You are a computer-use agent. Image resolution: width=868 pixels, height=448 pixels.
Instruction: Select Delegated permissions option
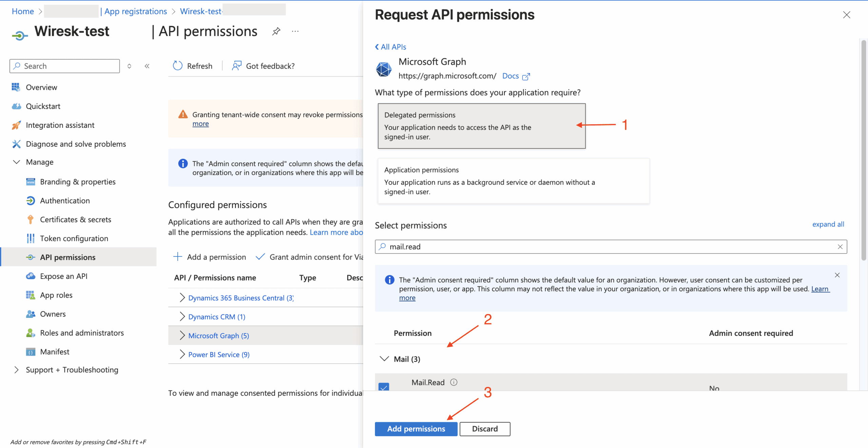(481, 126)
